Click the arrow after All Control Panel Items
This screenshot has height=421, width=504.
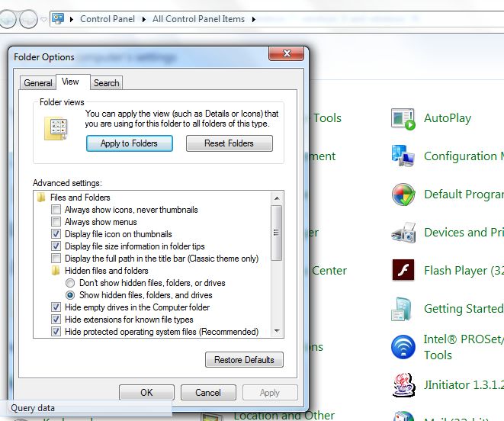254,19
